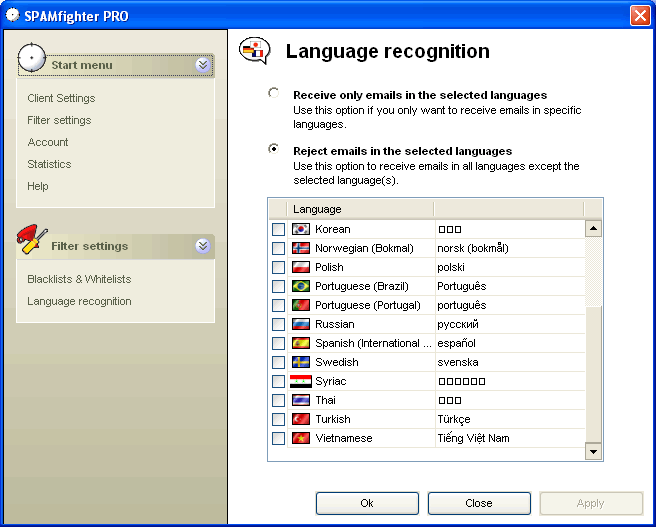Click the Korean flag icon
The image size is (656, 527).
[301, 229]
